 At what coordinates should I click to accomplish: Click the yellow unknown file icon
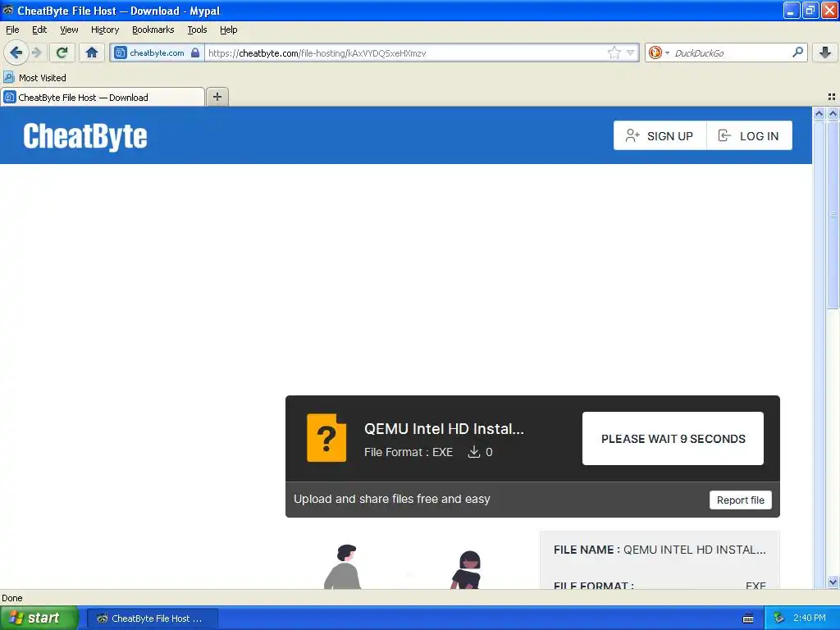click(326, 438)
